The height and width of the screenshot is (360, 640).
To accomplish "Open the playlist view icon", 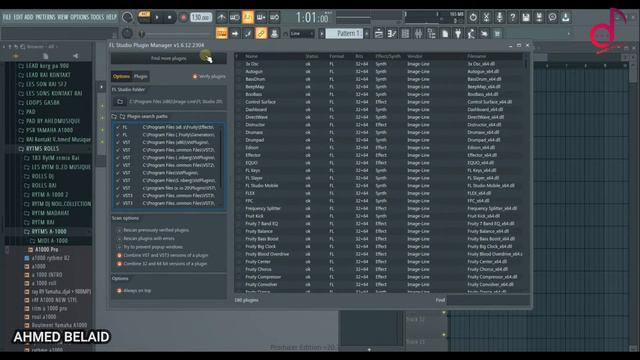I will [x=378, y=33].
